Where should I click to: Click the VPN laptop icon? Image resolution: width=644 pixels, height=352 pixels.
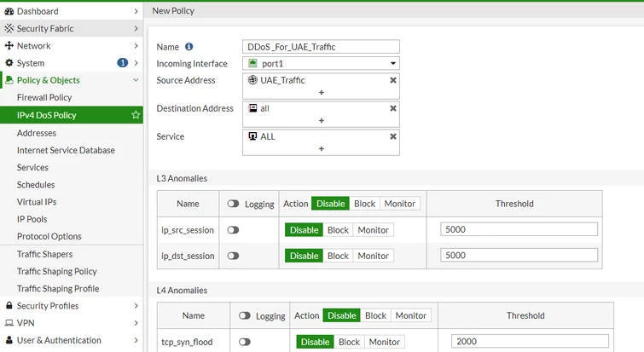[9, 323]
